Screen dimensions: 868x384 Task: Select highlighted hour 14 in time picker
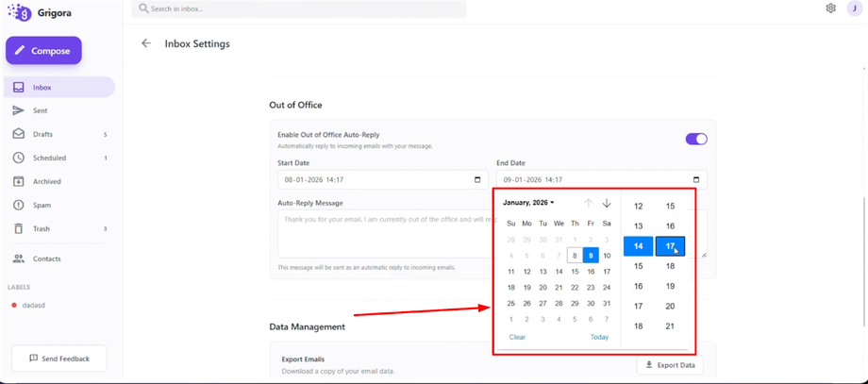[x=639, y=246]
